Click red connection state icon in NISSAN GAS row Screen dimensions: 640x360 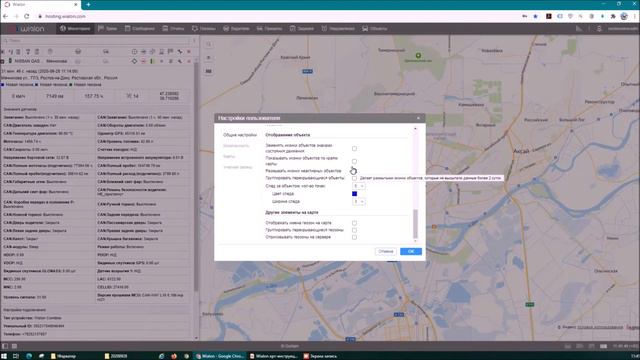[143, 61]
